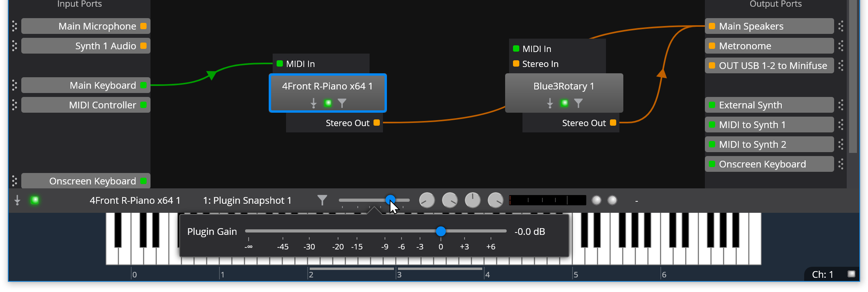Open MIDI filter funnel on Blue3Rotary plugin
This screenshot has height=292, width=868.
click(578, 103)
